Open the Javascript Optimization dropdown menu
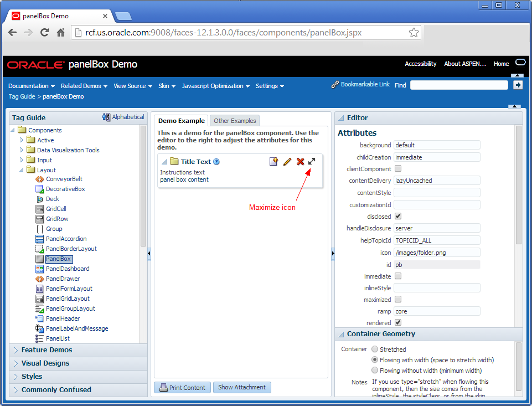 point(216,86)
